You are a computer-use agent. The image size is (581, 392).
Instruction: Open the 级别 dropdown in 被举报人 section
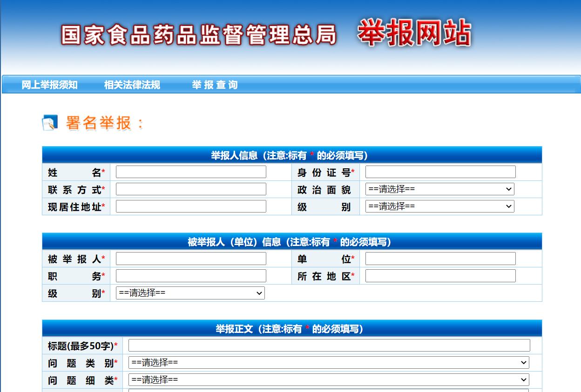[189, 293]
